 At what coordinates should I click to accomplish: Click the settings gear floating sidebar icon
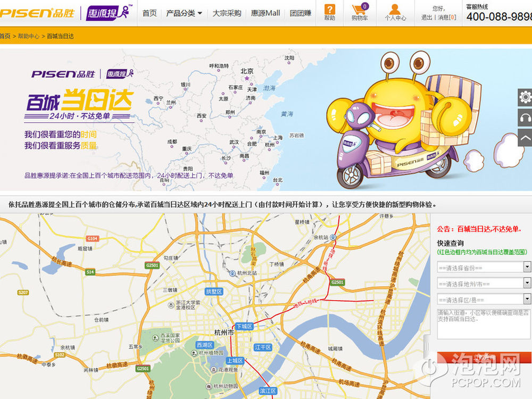coord(525,97)
